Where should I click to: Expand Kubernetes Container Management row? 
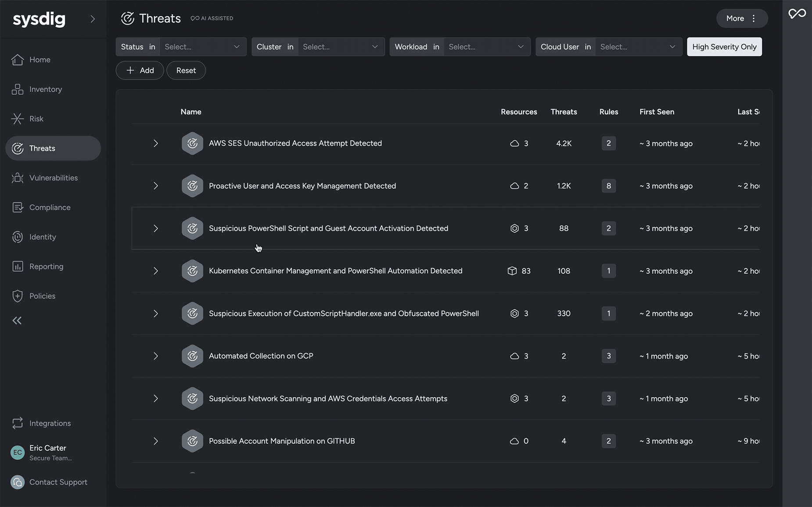[x=156, y=271]
